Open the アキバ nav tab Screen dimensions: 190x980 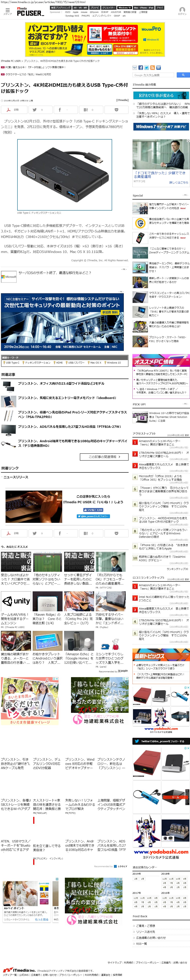pos(159,8)
